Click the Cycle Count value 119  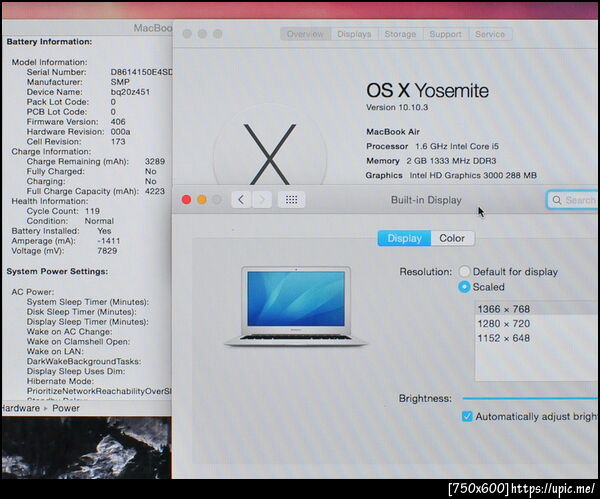tap(92, 211)
